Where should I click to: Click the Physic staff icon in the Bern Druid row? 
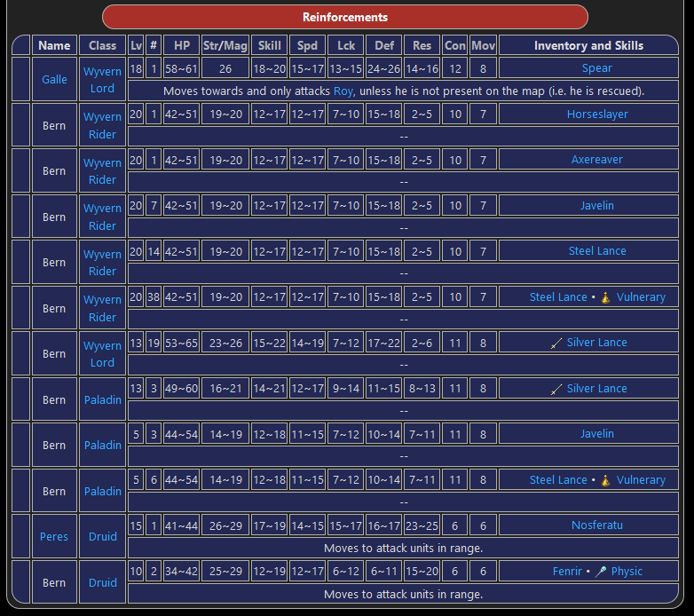pyautogui.click(x=601, y=572)
